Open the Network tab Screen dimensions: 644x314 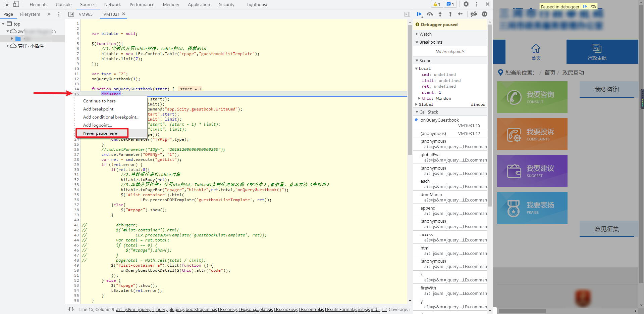pos(112,4)
